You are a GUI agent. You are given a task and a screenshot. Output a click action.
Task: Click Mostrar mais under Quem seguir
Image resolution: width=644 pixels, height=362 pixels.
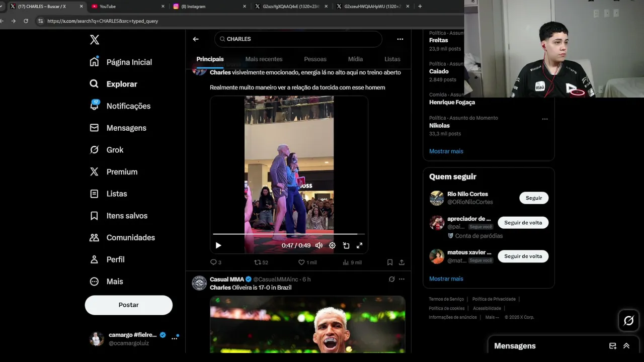pos(446,279)
